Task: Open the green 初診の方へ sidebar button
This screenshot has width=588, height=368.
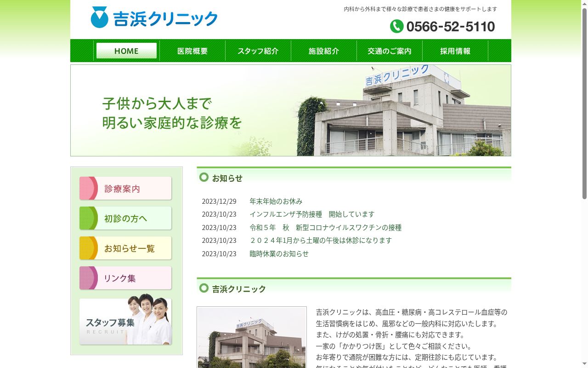Action: pos(125,218)
